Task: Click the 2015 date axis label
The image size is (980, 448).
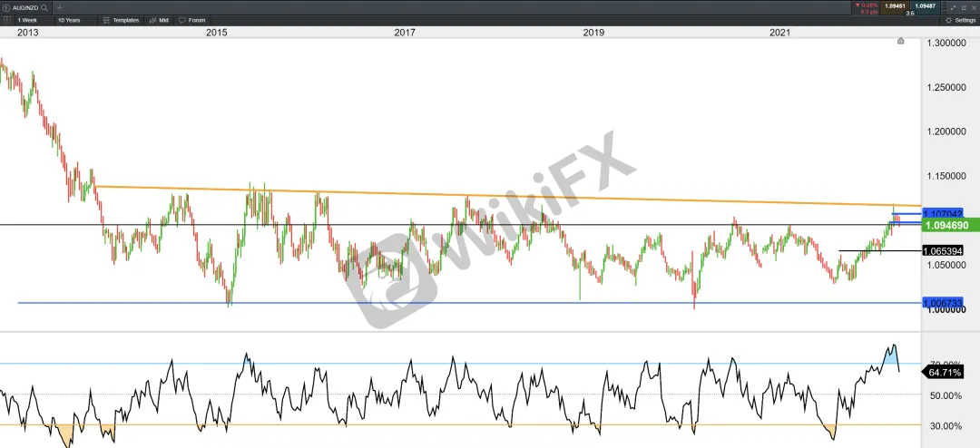Action: pos(216,33)
